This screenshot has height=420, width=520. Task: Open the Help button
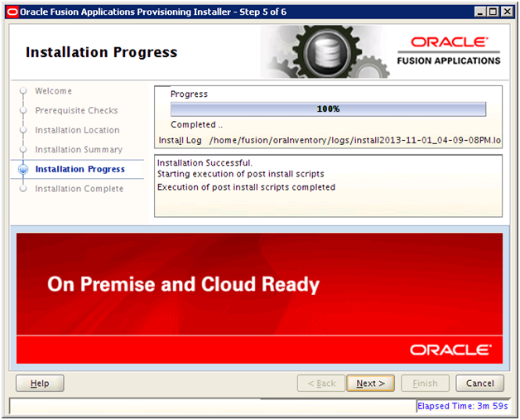click(40, 384)
